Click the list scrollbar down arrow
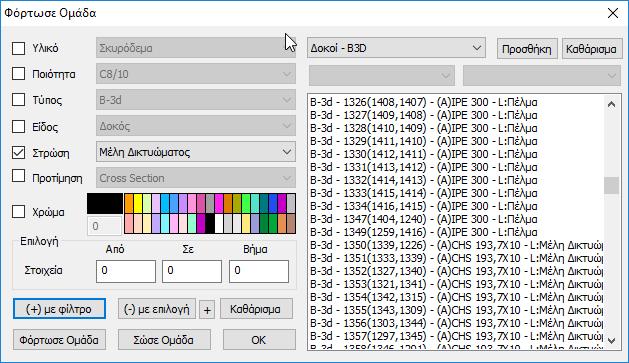 coord(611,341)
